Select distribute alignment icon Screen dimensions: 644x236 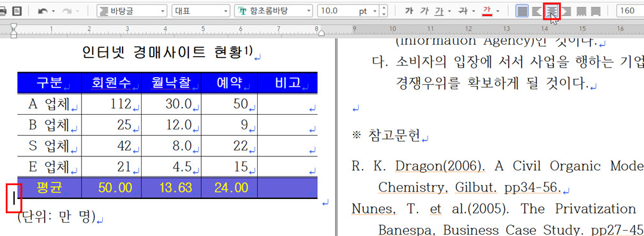[581, 11]
